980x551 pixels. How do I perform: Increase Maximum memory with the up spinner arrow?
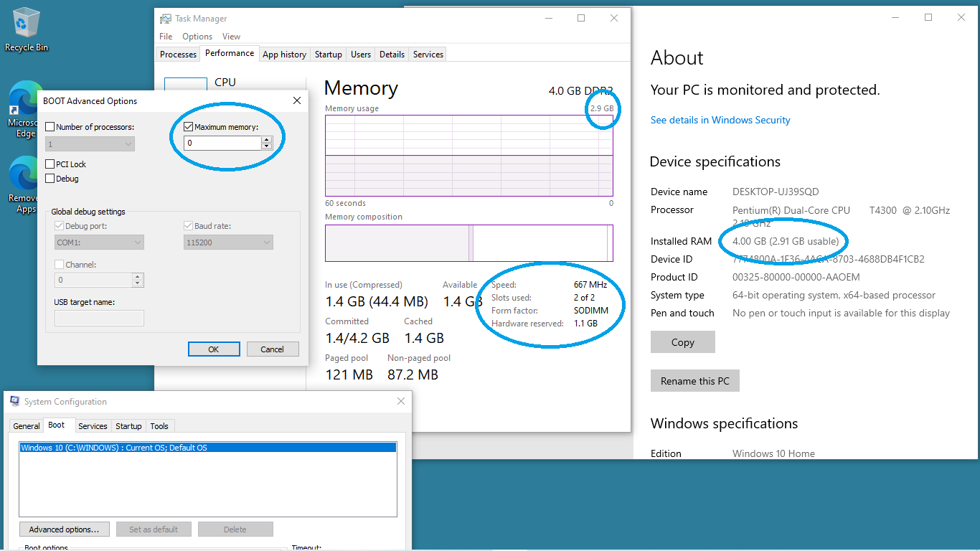[267, 140]
